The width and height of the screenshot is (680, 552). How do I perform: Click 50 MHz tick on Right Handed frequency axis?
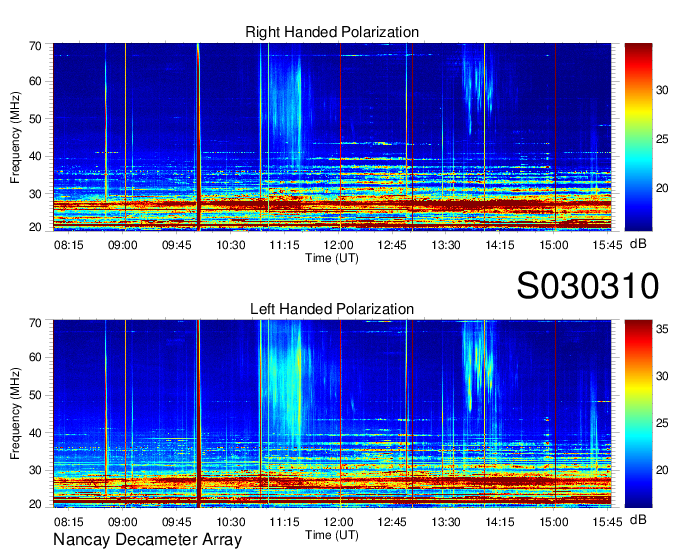pos(36,119)
